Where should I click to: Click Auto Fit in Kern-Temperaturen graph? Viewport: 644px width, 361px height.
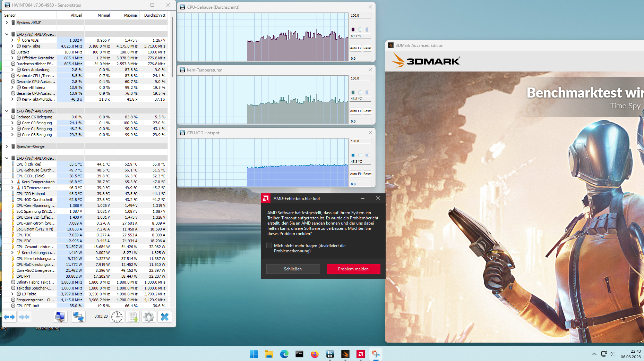click(355, 111)
